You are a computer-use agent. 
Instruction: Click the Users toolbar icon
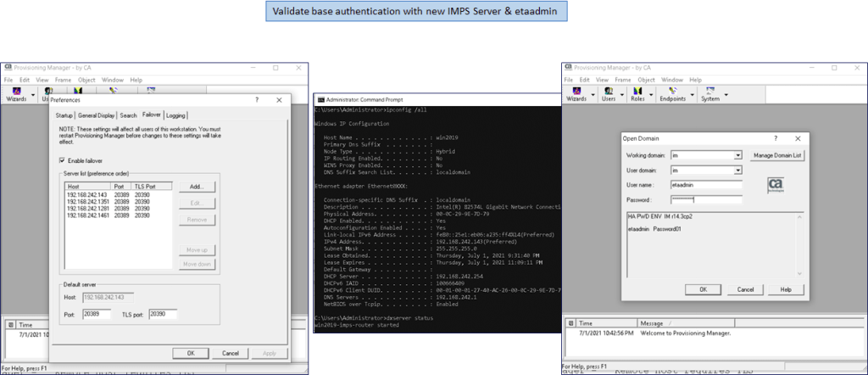608,92
